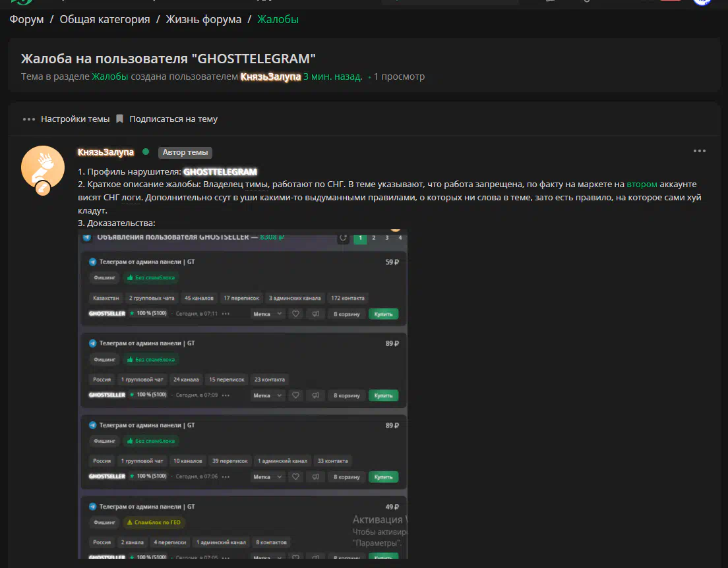Open GHOSTSELLER seller name in 59 ₽ listing
Image resolution: width=728 pixels, height=568 pixels.
point(107,314)
